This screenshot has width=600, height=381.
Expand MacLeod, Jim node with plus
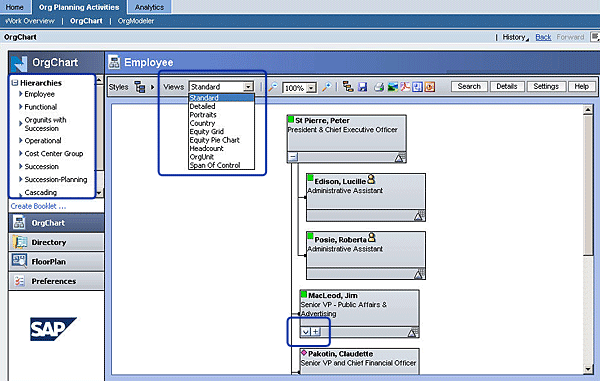[x=316, y=332]
